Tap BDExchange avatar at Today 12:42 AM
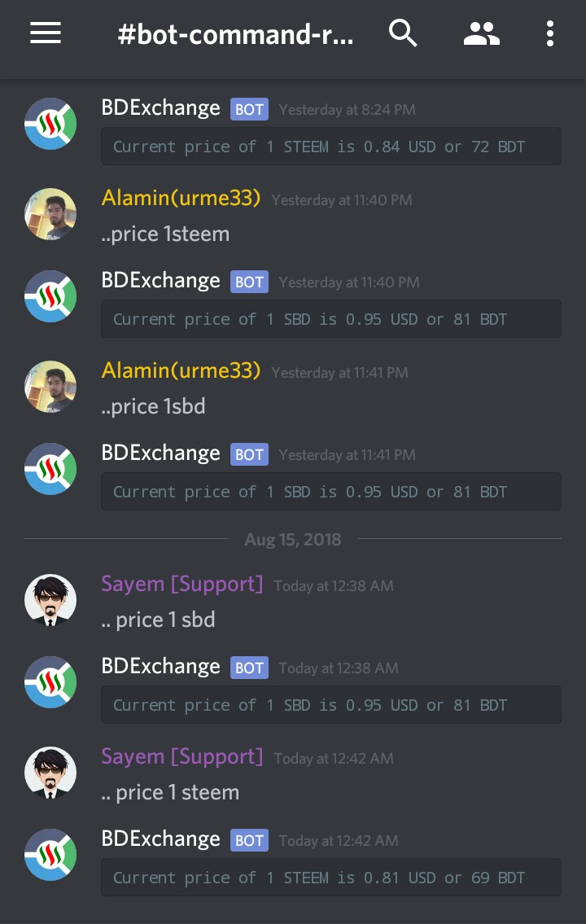The image size is (586, 924). pyautogui.click(x=50, y=855)
